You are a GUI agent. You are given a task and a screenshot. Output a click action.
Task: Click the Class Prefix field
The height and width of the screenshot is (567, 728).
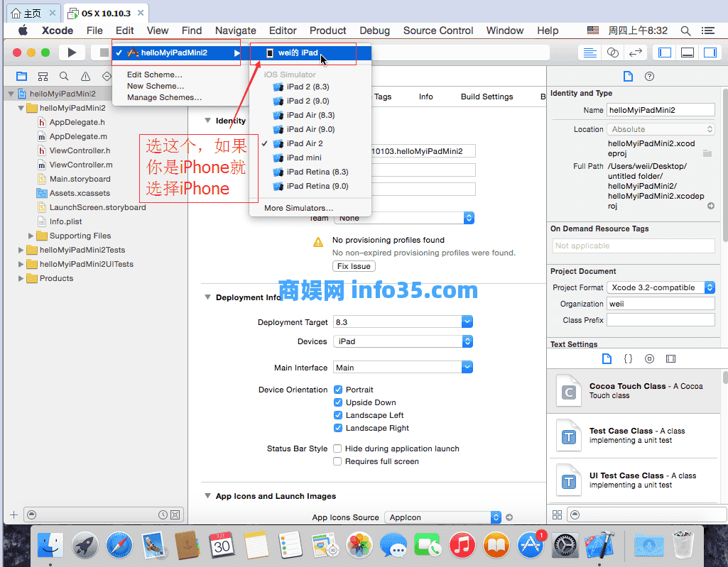click(x=661, y=320)
